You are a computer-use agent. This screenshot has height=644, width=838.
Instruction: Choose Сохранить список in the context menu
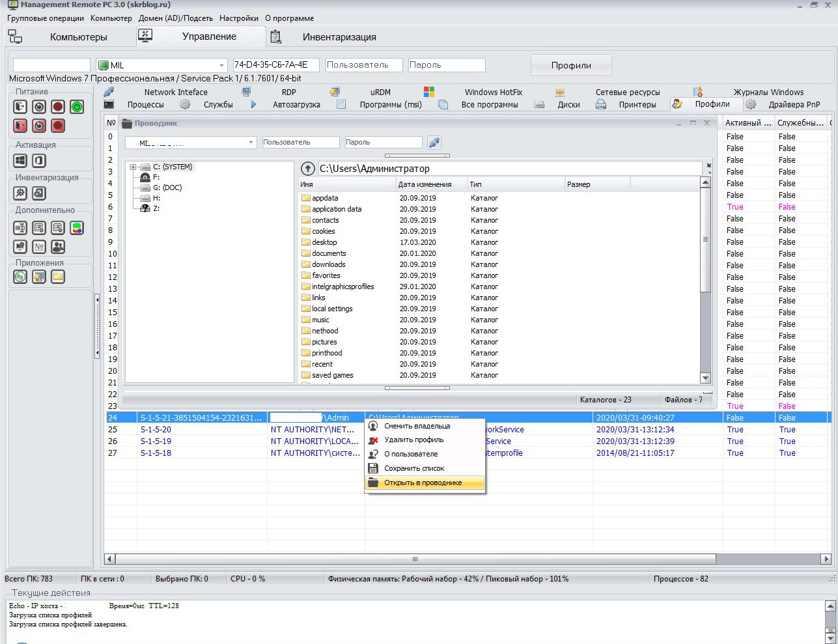tap(425, 468)
